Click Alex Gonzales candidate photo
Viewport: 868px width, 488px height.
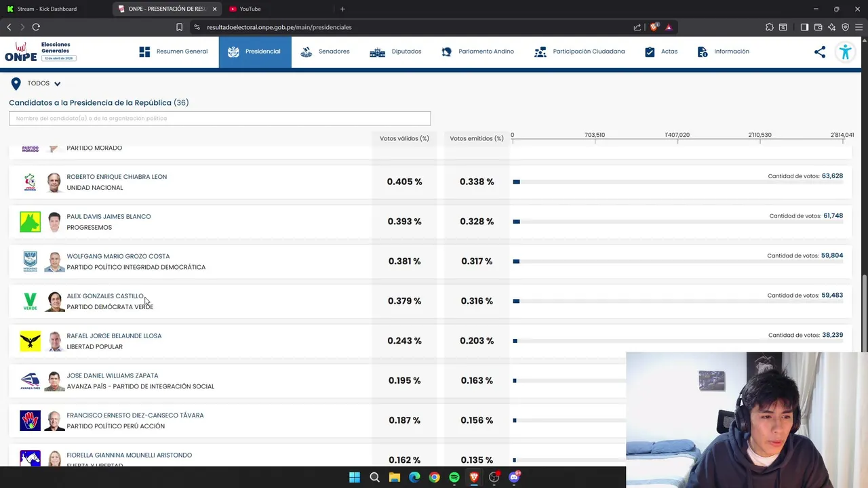[x=54, y=302]
